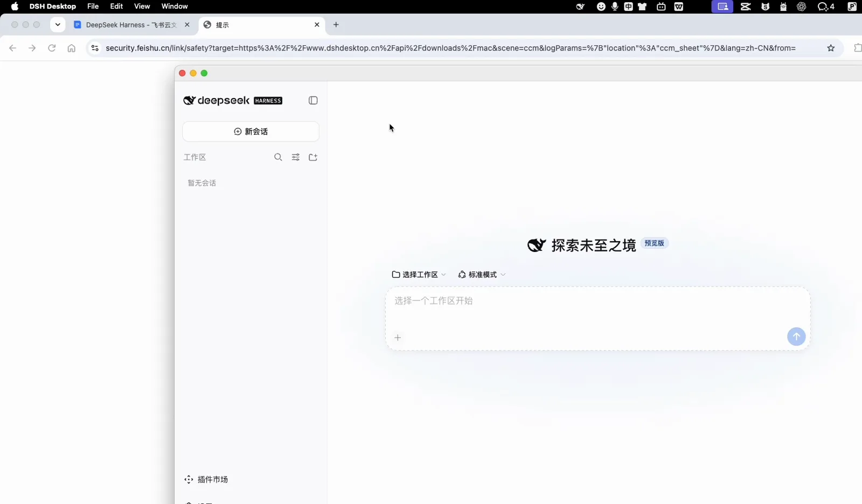Start a new chat with 新会话
This screenshot has height=504, width=862.
(251, 131)
